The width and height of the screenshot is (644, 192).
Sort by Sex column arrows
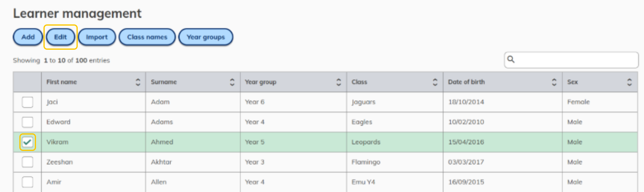[629, 82]
